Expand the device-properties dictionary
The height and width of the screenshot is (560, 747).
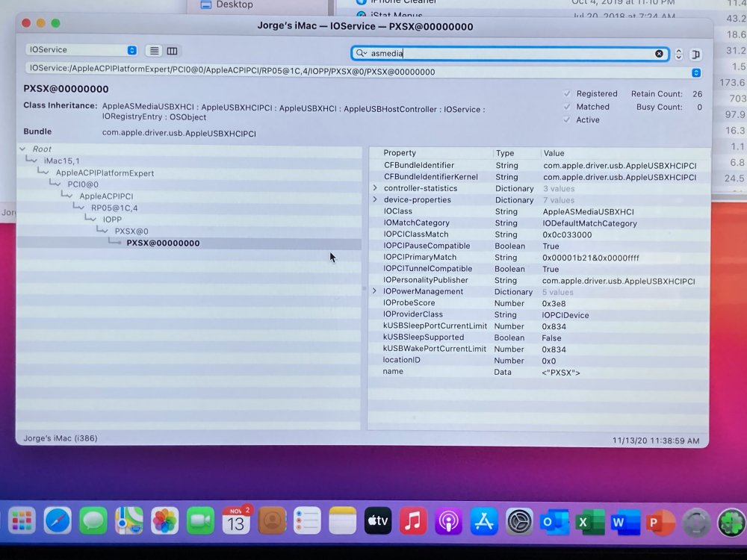[x=375, y=200]
